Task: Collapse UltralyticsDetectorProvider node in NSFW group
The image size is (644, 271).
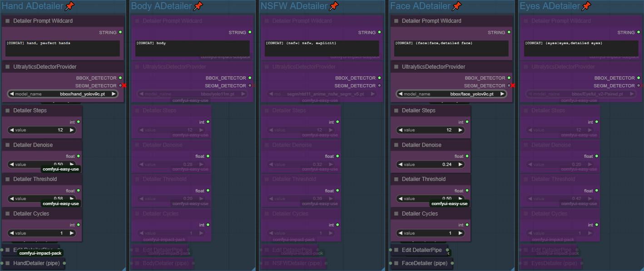Action: pos(267,67)
